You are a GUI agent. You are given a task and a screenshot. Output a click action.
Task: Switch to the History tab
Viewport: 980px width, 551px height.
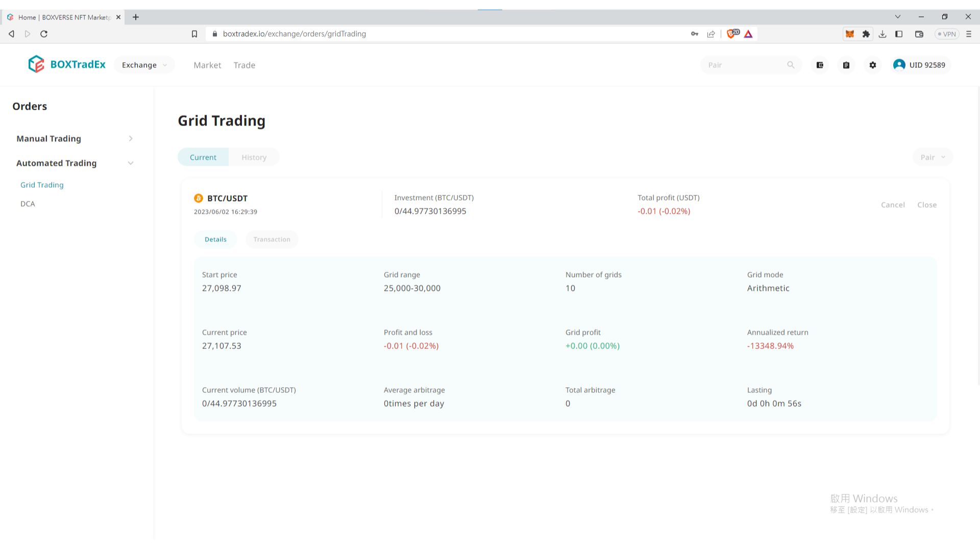pos(254,157)
